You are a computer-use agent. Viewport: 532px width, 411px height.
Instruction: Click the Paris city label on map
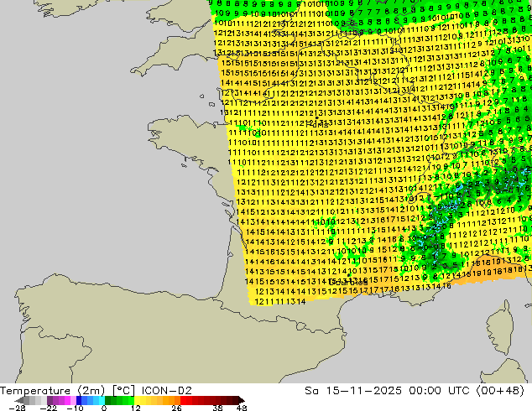point(317,124)
